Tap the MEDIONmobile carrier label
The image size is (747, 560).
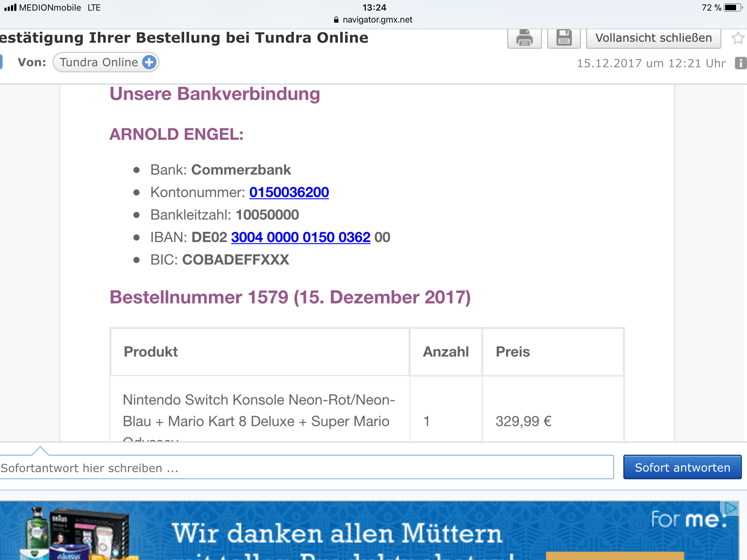[50, 7]
